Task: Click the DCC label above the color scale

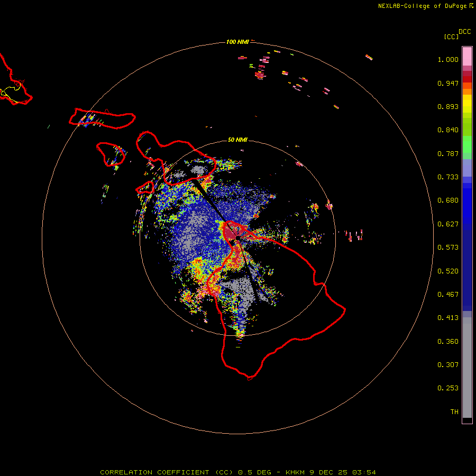Action: click(x=464, y=32)
